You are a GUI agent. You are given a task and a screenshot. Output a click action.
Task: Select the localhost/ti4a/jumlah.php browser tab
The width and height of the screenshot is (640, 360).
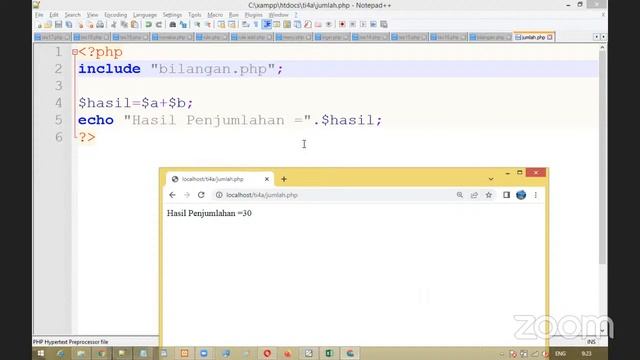[220, 179]
